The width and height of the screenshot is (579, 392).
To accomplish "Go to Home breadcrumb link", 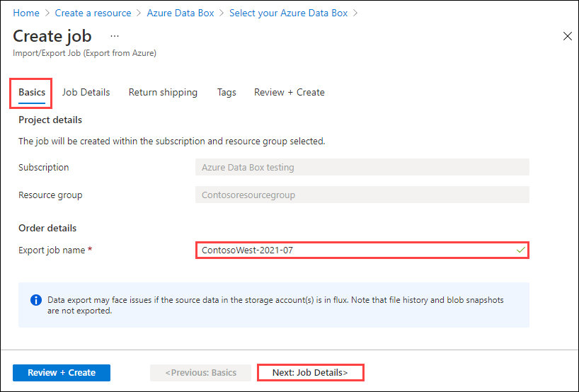I will (26, 13).
